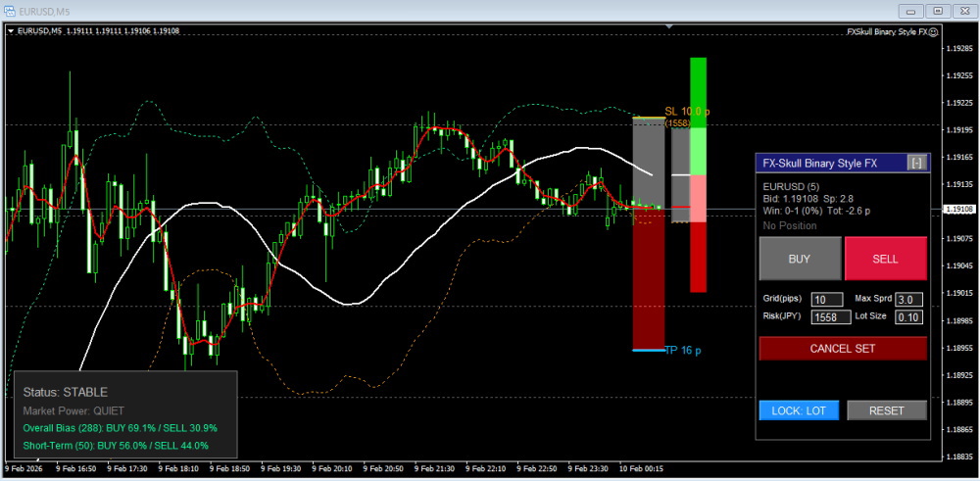The image size is (980, 481).
Task: Click the EURUSD chart window title icon
Action: click(11, 11)
